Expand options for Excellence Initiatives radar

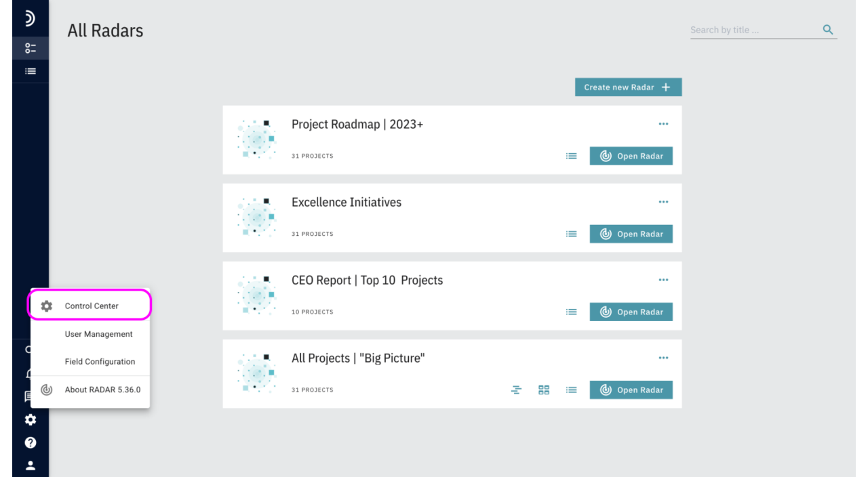click(x=663, y=201)
